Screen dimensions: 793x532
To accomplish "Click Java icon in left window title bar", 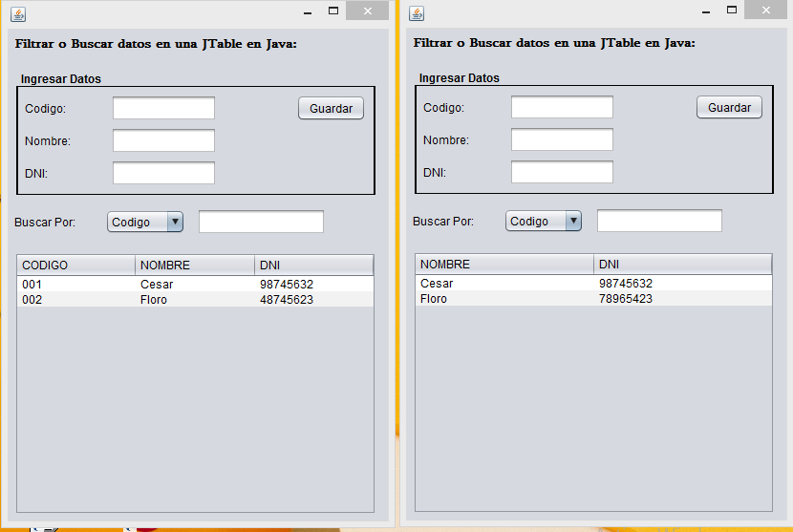I will pos(18,14).
